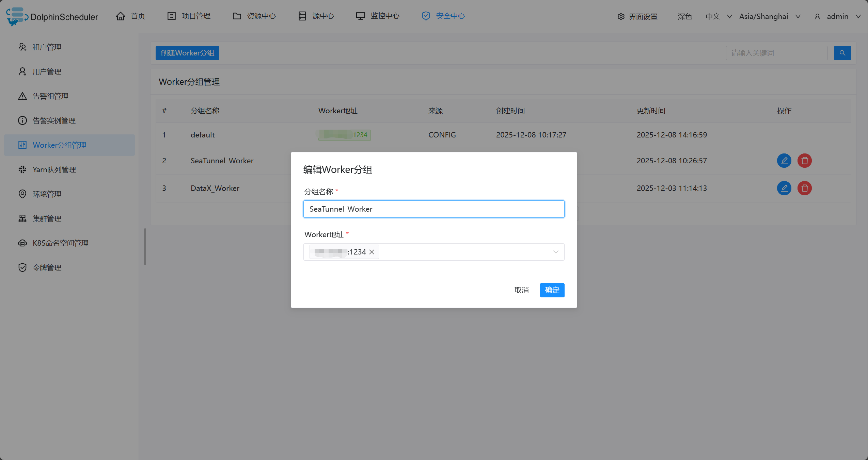The height and width of the screenshot is (460, 868).
Task: Click the blue confirm button in dialog
Action: pyautogui.click(x=552, y=290)
